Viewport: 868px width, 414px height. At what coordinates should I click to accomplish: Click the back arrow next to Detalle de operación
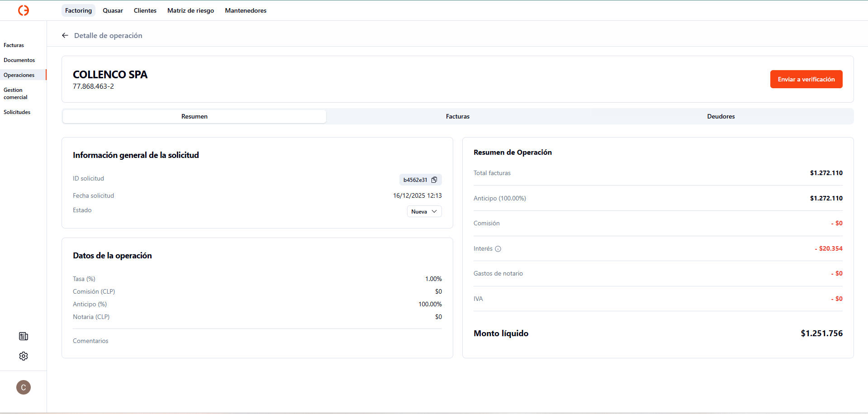pyautogui.click(x=65, y=35)
